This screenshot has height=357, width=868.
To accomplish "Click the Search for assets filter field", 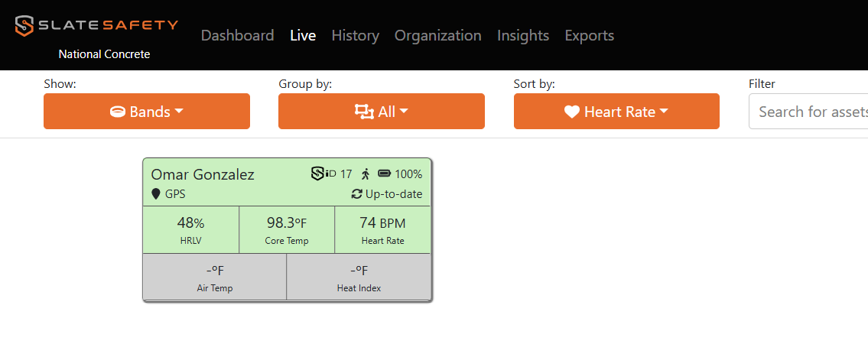I will coord(808,112).
